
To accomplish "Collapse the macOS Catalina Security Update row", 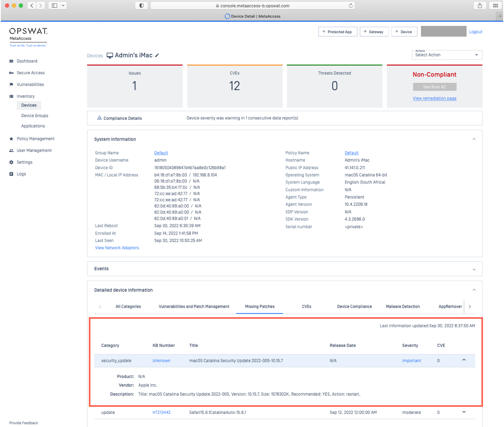I will [464, 360].
